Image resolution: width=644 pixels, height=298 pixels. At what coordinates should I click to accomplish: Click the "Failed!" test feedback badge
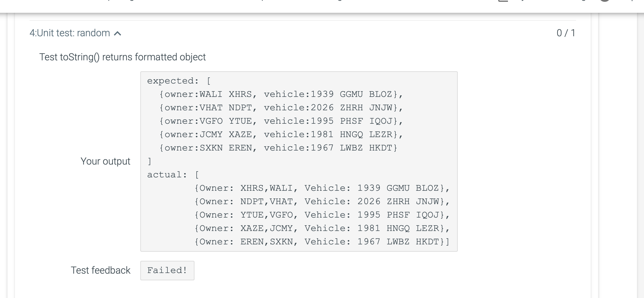[x=167, y=270]
